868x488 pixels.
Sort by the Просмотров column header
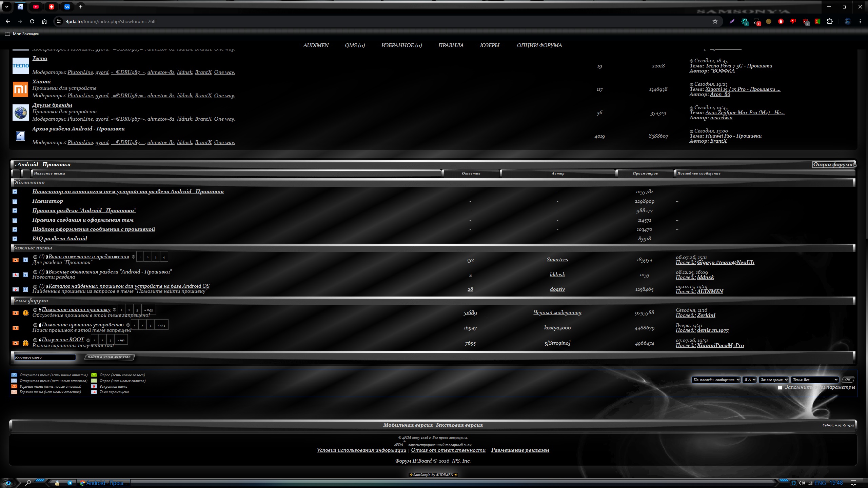[x=645, y=174]
